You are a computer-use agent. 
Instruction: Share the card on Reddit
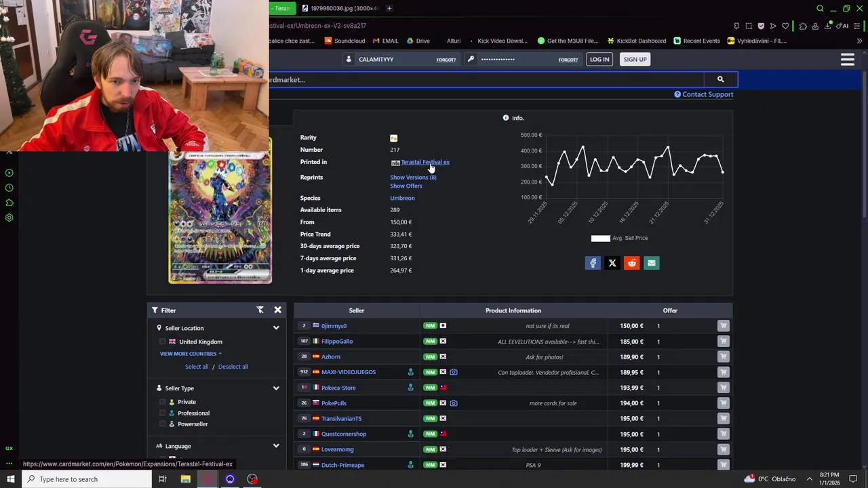click(632, 263)
